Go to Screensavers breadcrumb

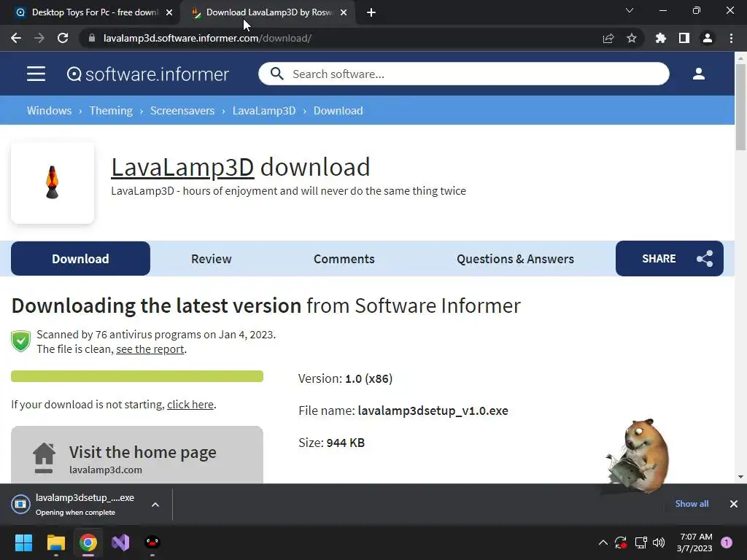(x=182, y=111)
